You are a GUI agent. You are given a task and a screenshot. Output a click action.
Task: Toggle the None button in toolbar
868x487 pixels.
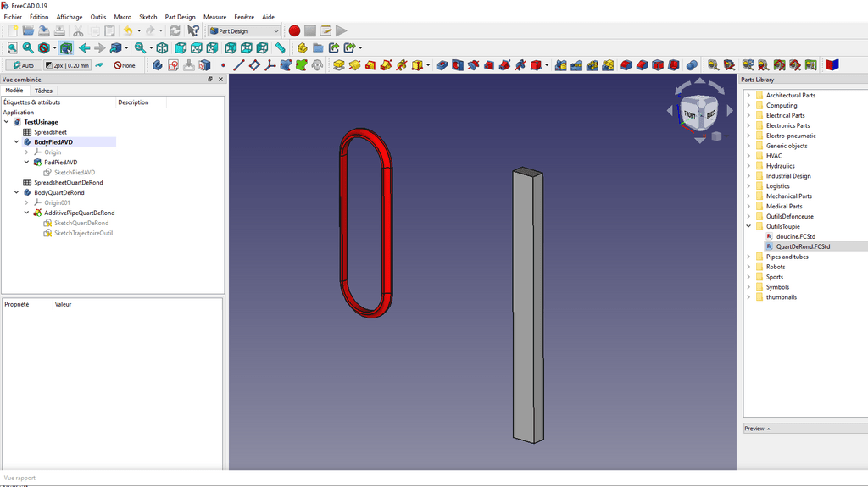click(x=125, y=65)
